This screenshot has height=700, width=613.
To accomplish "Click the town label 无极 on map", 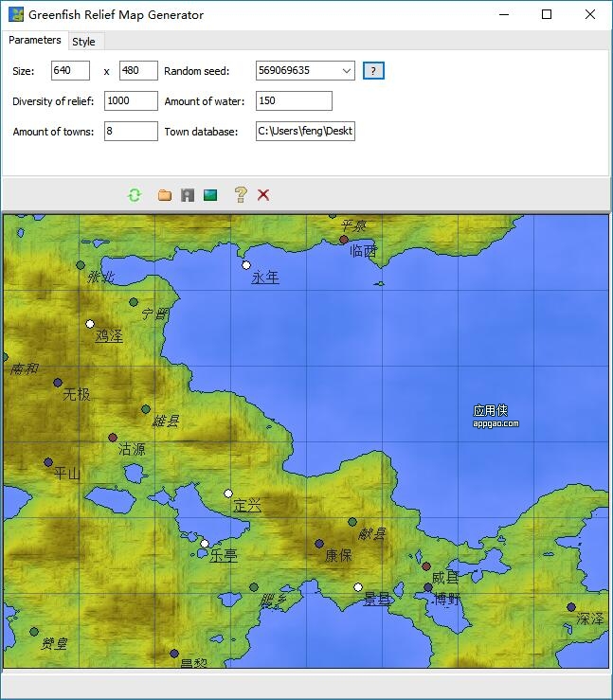I will click(x=77, y=394).
